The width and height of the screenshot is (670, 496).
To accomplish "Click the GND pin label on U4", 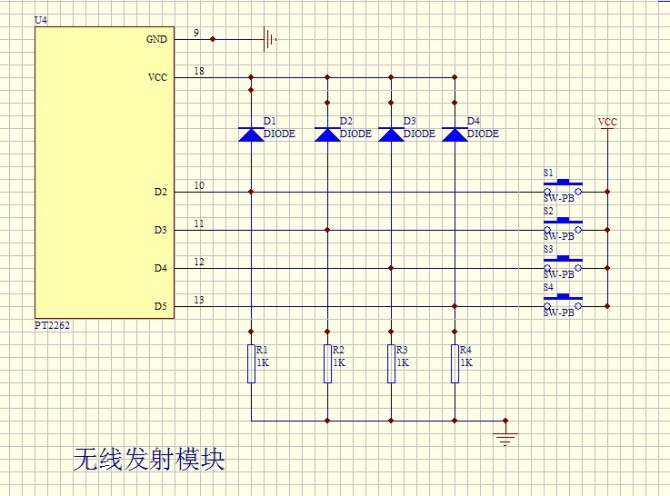I will [x=157, y=39].
